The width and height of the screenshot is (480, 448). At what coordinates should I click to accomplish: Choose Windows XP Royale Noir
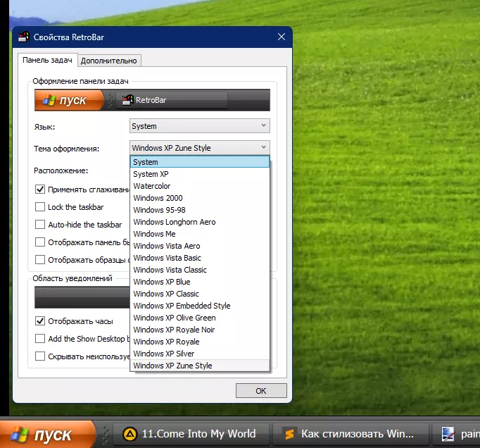(200, 330)
